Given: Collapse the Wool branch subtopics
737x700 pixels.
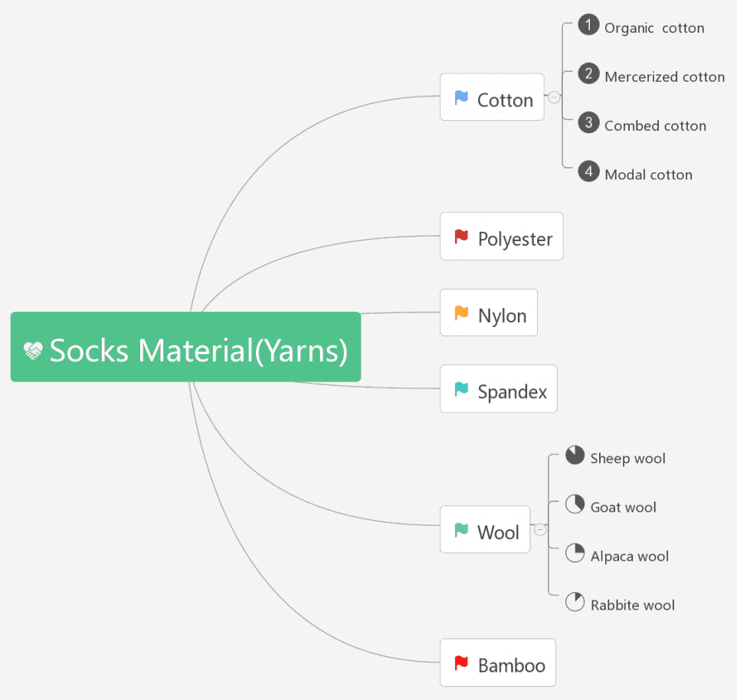Looking at the screenshot, I should (x=540, y=529).
